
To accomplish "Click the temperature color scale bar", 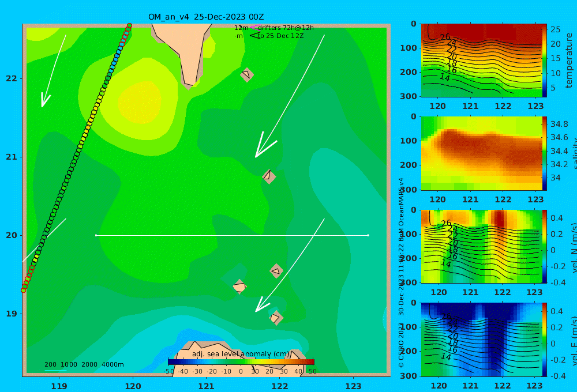I will click(x=545, y=61).
